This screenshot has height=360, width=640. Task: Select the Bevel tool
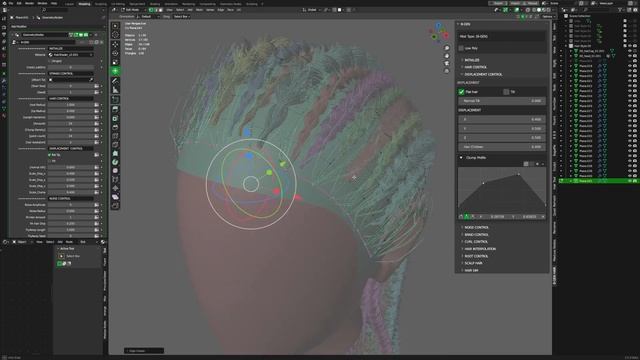click(116, 127)
